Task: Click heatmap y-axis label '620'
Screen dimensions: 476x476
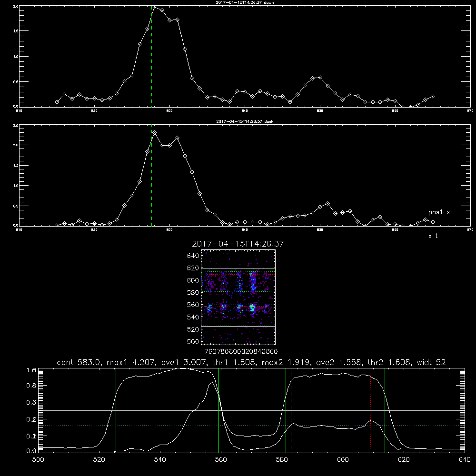Action: pos(193,268)
